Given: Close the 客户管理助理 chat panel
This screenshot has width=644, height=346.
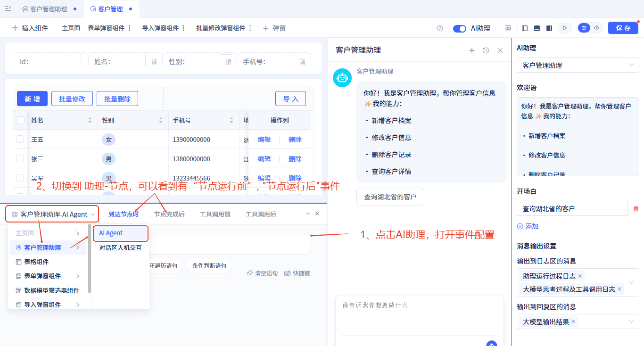Looking at the screenshot, I should point(500,50).
